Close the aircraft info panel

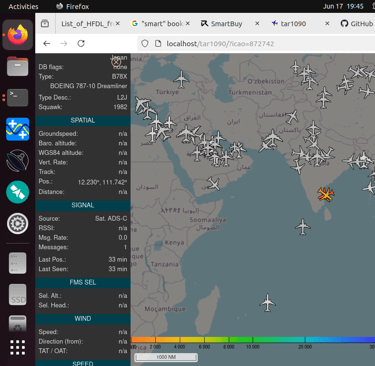[116, 62]
